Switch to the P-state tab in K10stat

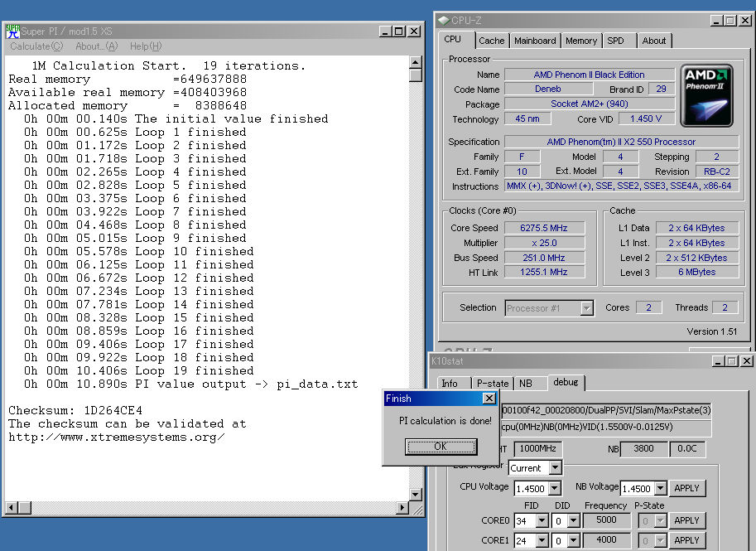click(x=492, y=383)
